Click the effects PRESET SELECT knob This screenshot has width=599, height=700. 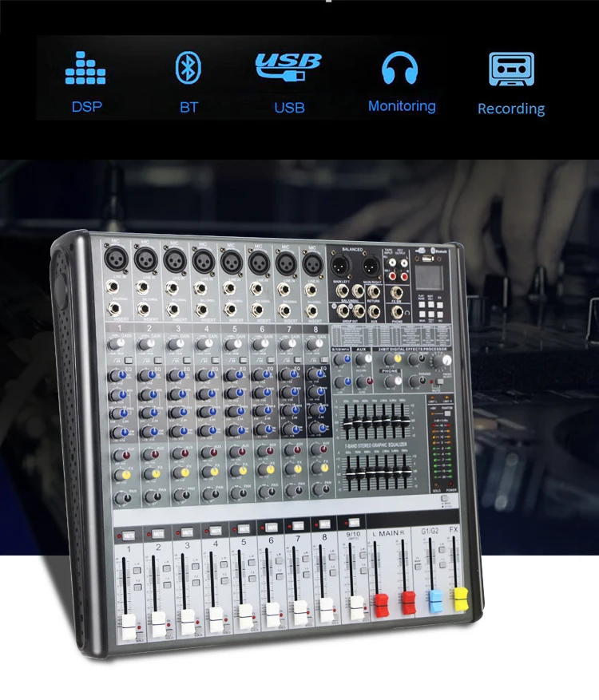442,360
